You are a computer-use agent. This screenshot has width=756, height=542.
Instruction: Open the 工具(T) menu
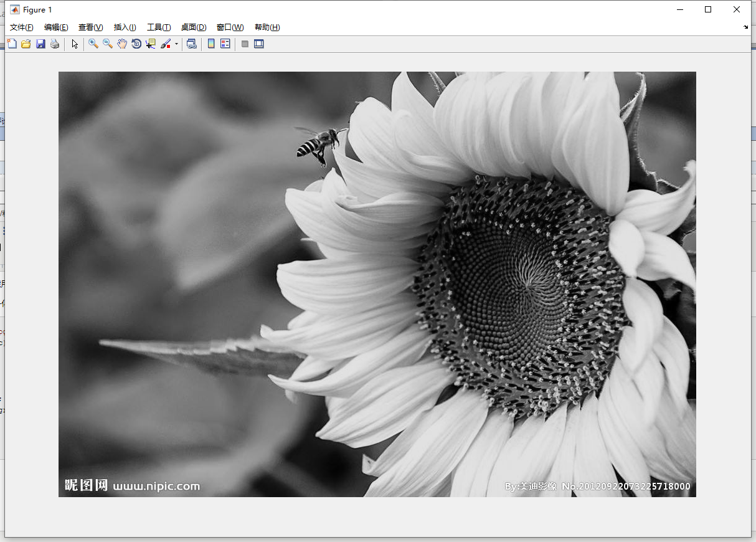tap(159, 27)
